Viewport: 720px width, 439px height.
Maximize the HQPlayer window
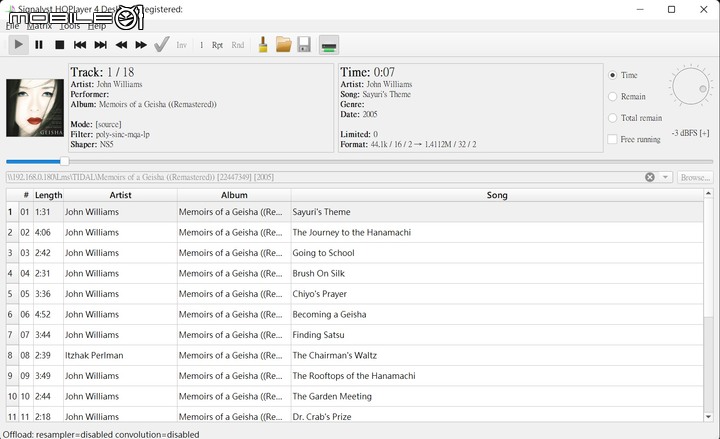[x=671, y=9]
